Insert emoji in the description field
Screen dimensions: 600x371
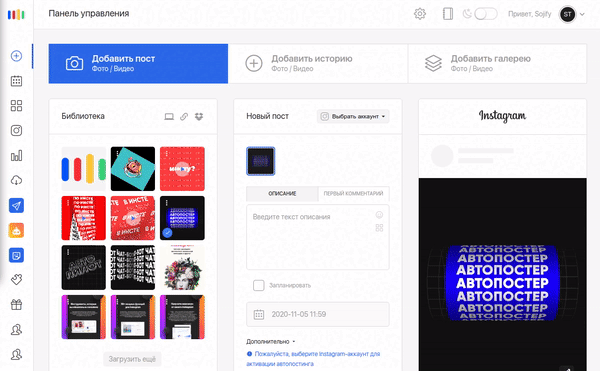point(379,215)
